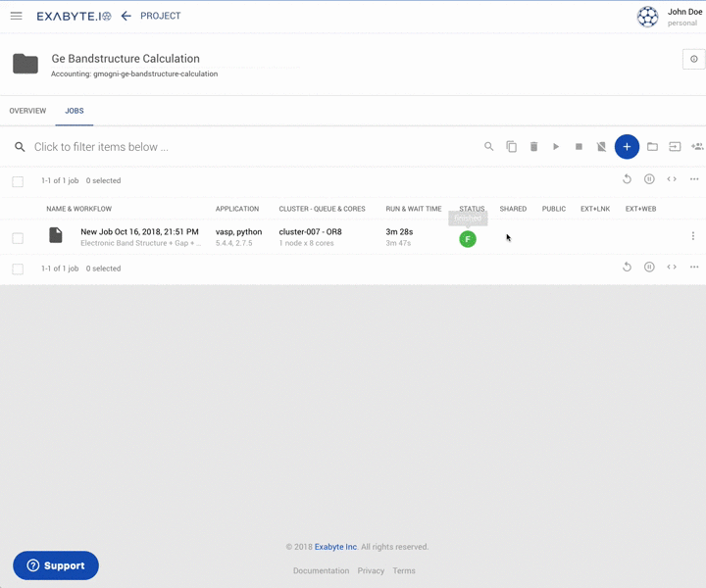Viewport: 706px width, 588px height.
Task: Click the trash delete icon in toolbar
Action: pyautogui.click(x=533, y=147)
